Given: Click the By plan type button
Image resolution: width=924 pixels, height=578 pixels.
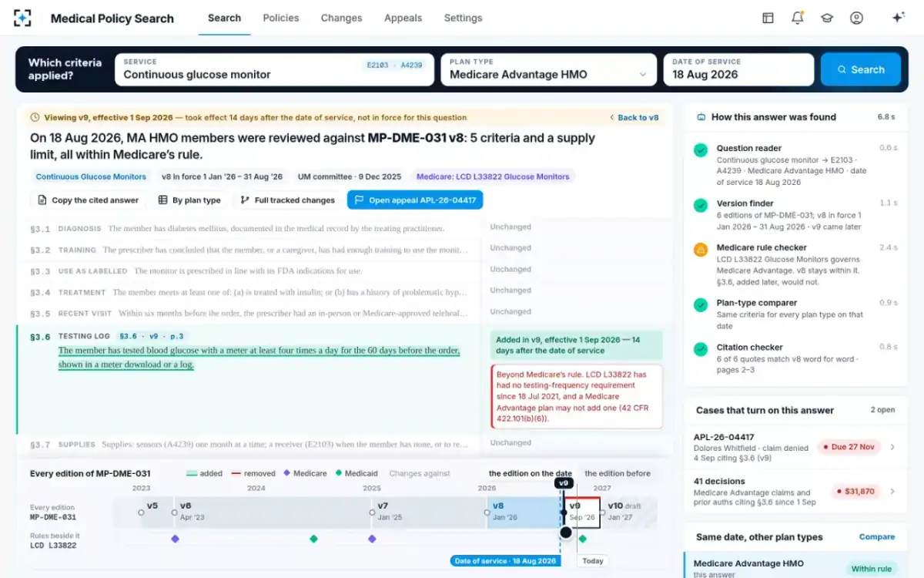Looking at the screenshot, I should (x=189, y=200).
